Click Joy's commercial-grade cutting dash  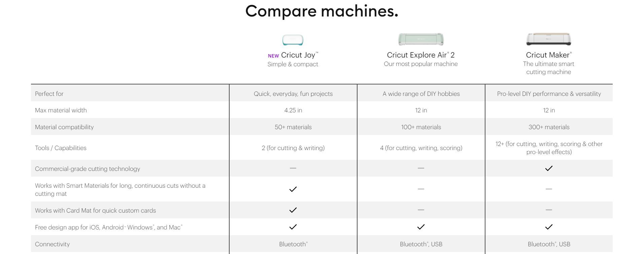293,168
